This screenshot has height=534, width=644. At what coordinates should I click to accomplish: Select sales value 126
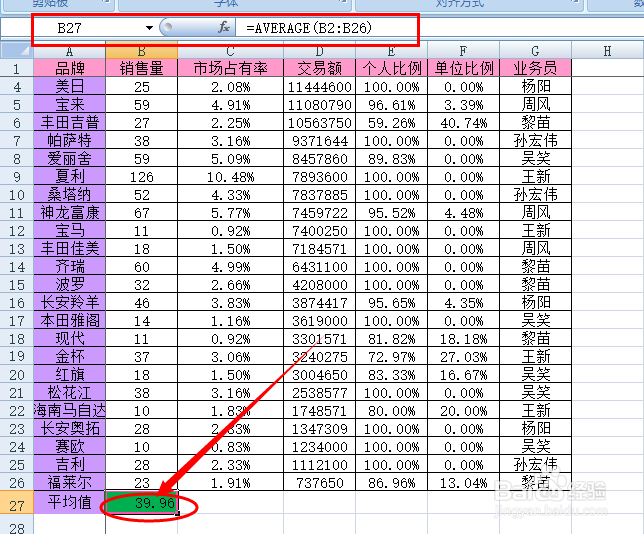(x=142, y=177)
